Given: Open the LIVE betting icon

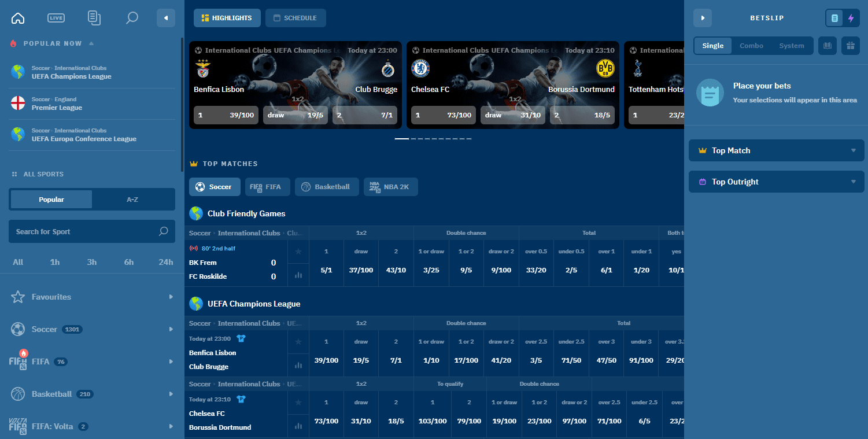Looking at the screenshot, I should [56, 18].
